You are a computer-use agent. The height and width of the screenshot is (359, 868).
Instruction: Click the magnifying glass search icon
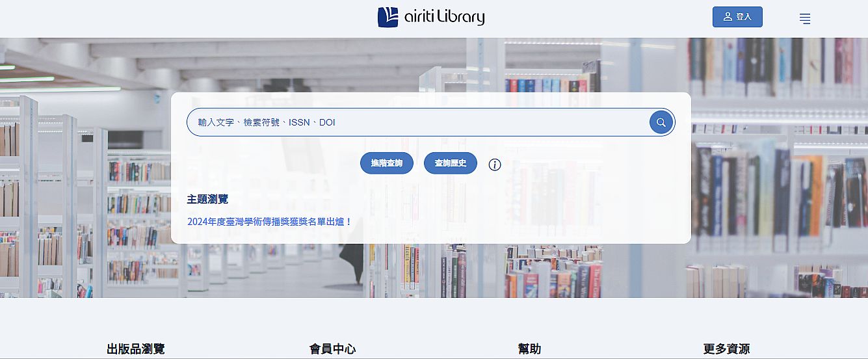click(661, 122)
